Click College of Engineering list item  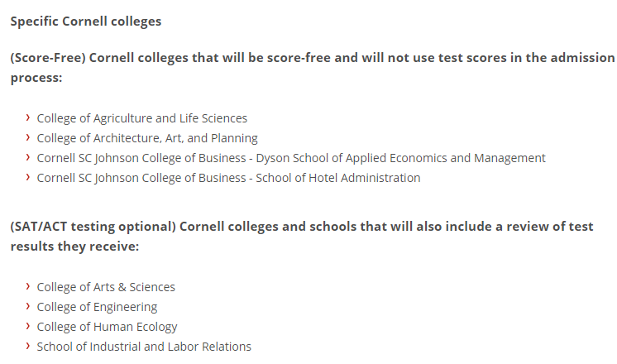[97, 307]
